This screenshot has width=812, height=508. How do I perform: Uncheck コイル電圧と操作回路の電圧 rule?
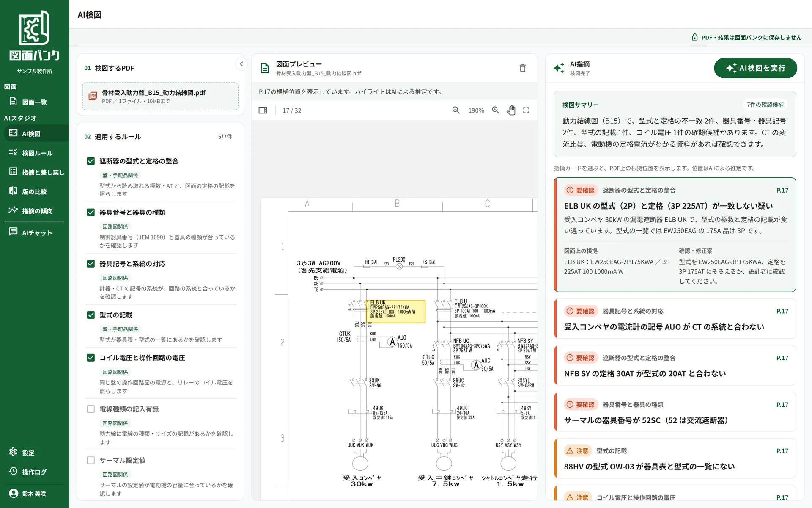point(91,358)
